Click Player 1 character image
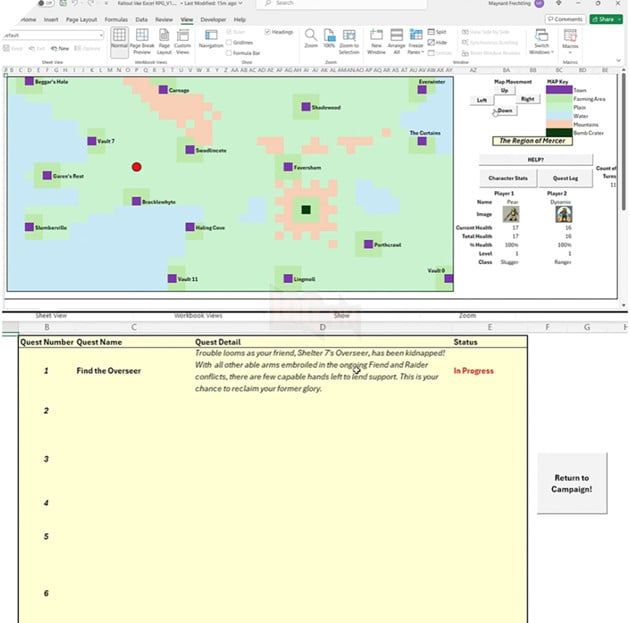The width and height of the screenshot is (630, 623). [x=511, y=214]
